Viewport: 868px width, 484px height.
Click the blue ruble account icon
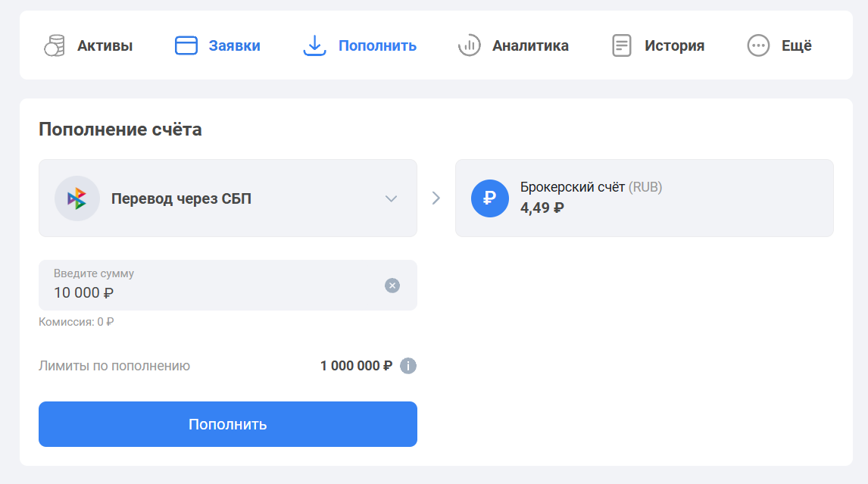pyautogui.click(x=490, y=198)
